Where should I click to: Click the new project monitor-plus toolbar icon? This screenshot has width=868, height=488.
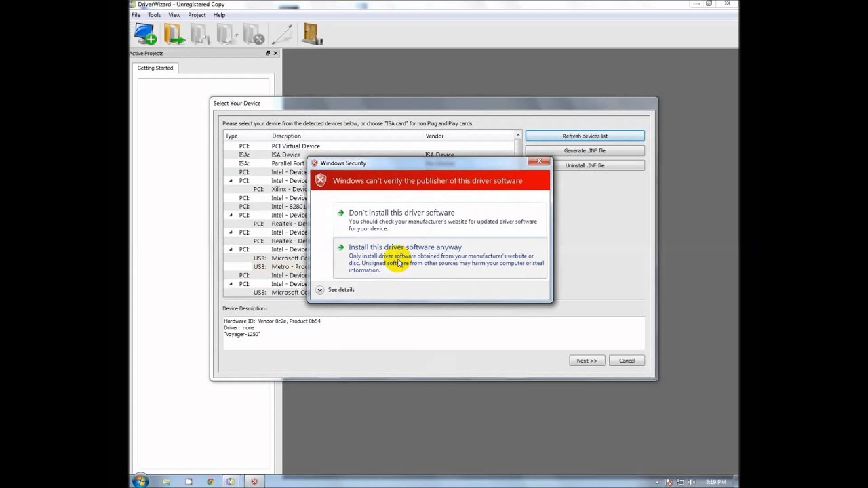point(145,34)
